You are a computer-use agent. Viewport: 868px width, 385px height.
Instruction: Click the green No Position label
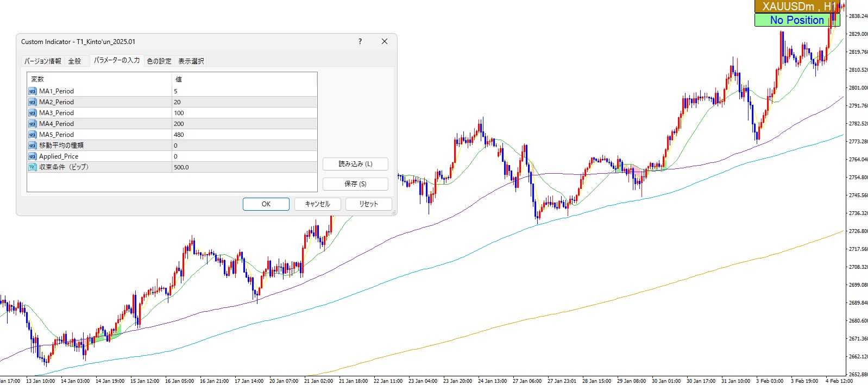click(797, 20)
